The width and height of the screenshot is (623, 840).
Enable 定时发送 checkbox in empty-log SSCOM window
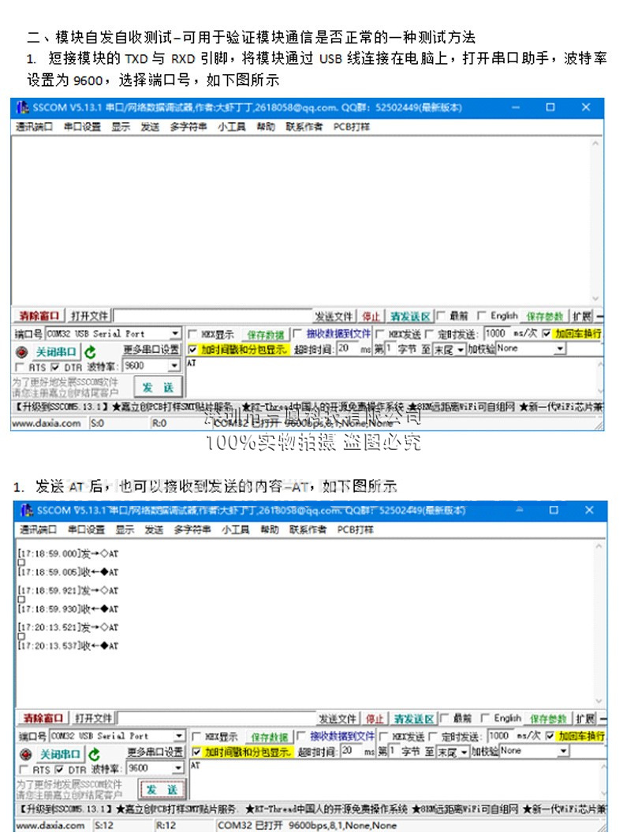pos(430,334)
